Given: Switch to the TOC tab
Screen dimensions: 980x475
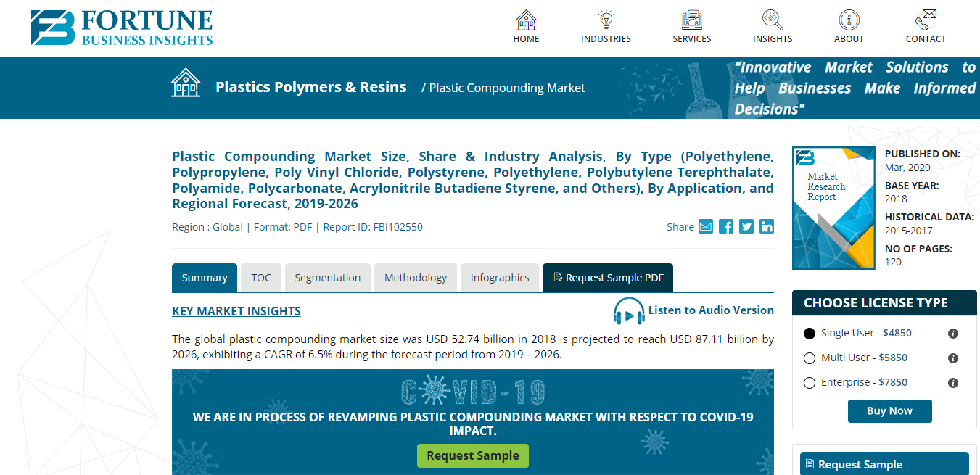Looking at the screenshot, I should point(261,278).
